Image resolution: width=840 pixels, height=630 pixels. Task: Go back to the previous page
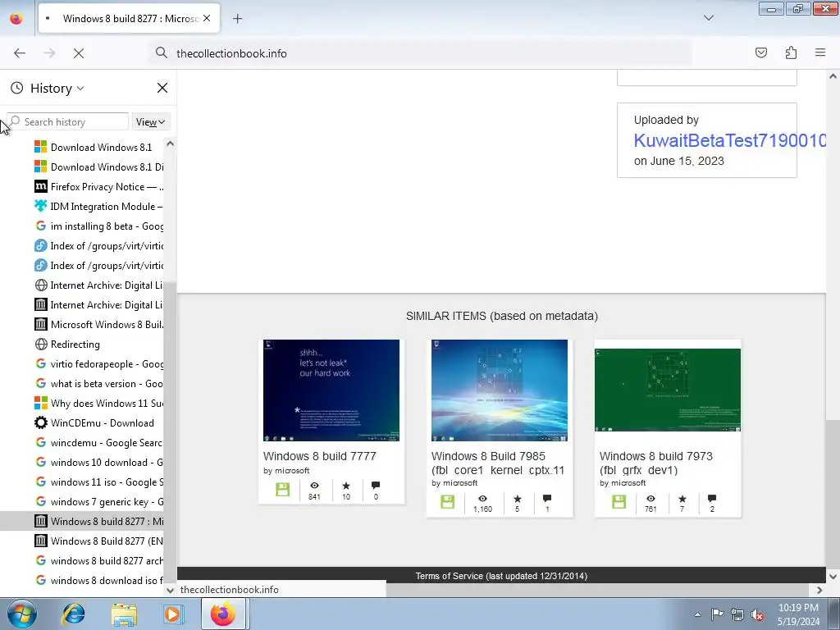coord(20,53)
